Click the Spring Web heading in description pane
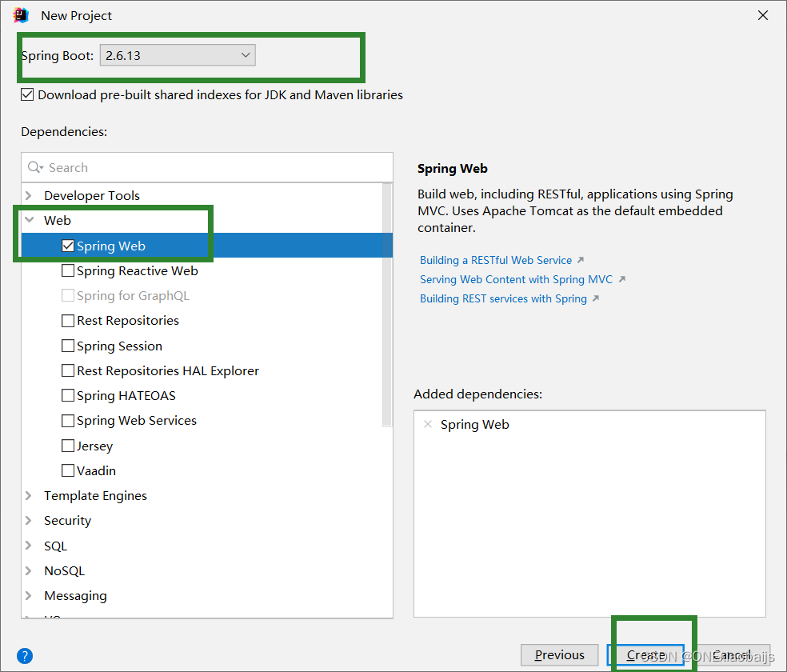The width and height of the screenshot is (787, 672). (x=452, y=169)
